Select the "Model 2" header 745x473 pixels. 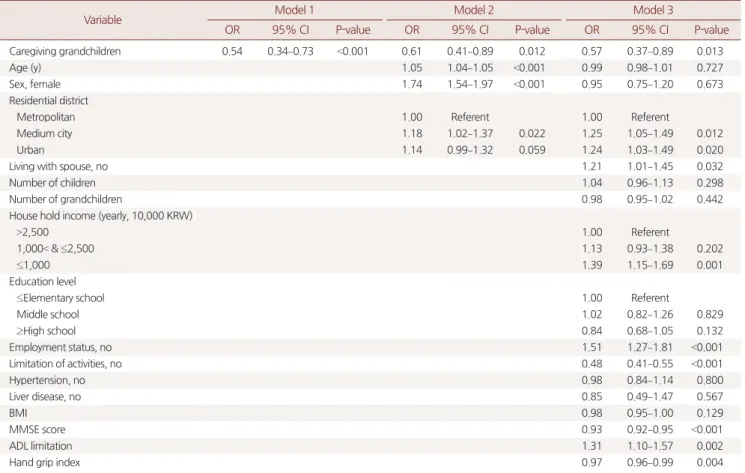click(x=474, y=10)
